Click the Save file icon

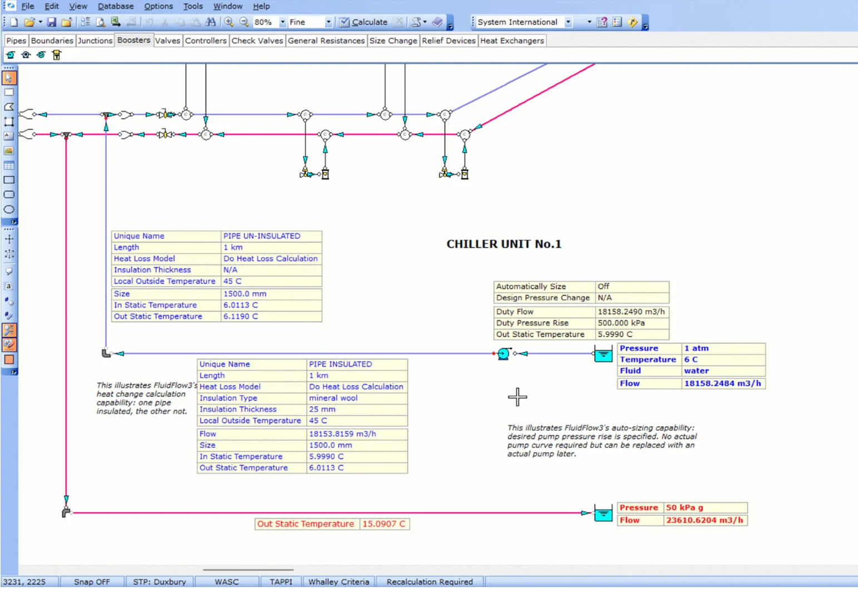tap(51, 22)
